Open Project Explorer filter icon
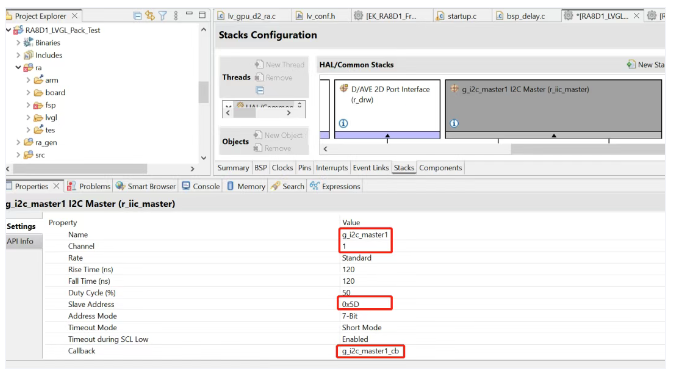This screenshot has height=374, width=673. 163,16
